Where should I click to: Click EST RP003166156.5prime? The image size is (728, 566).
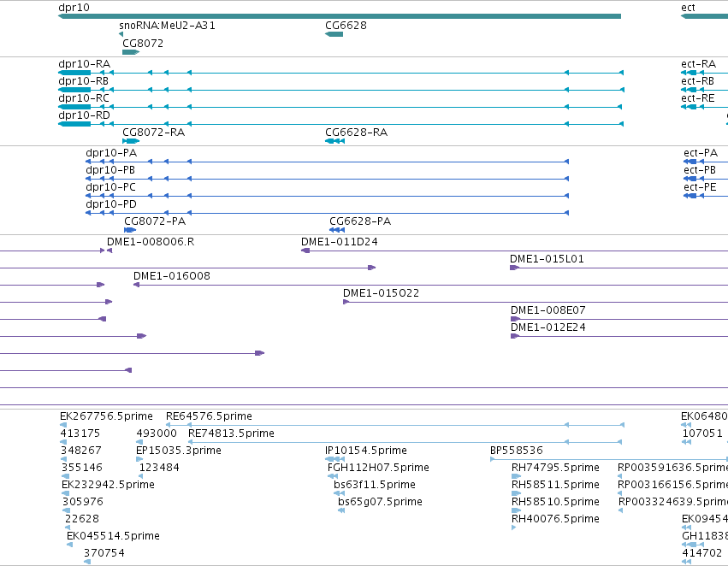pos(620,493)
